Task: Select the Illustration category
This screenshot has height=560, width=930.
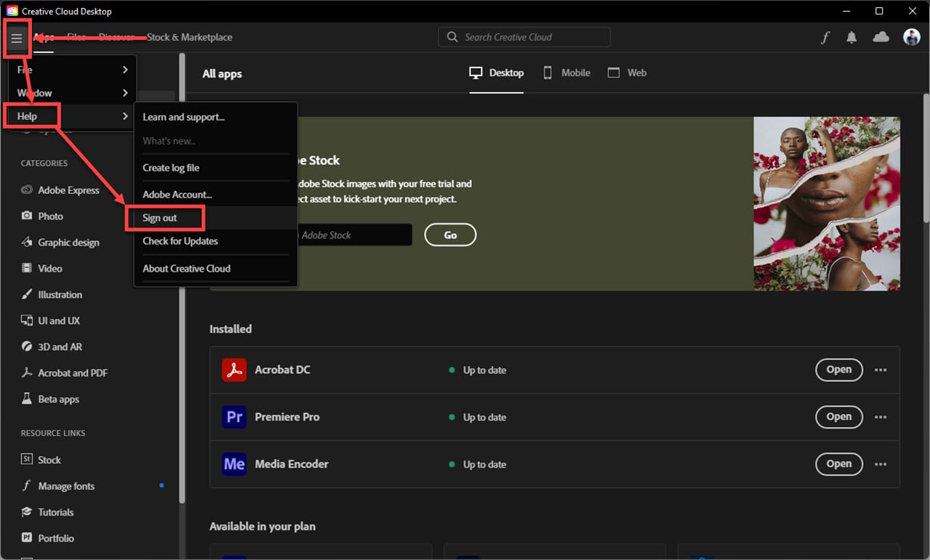Action: click(x=52, y=295)
